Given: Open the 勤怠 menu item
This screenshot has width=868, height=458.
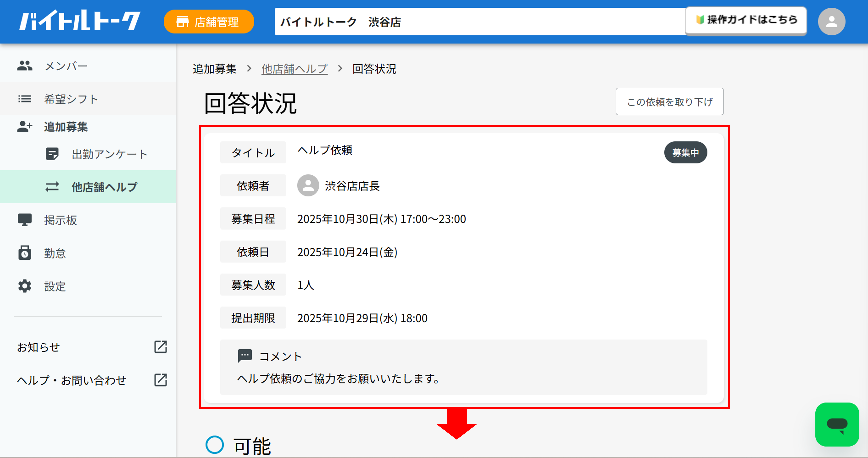Looking at the screenshot, I should [88, 253].
